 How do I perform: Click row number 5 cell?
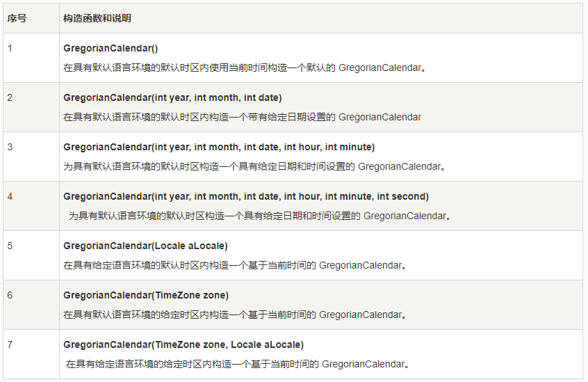(x=31, y=255)
